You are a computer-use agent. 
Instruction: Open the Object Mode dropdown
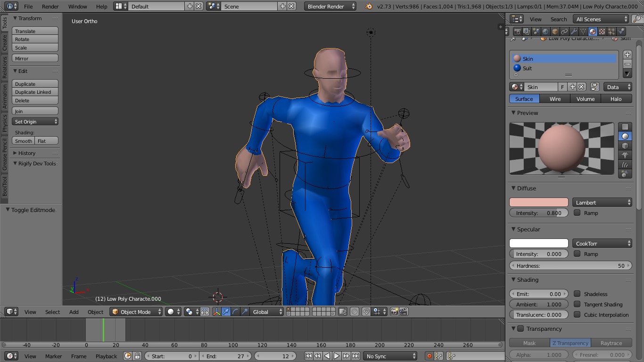click(x=136, y=312)
